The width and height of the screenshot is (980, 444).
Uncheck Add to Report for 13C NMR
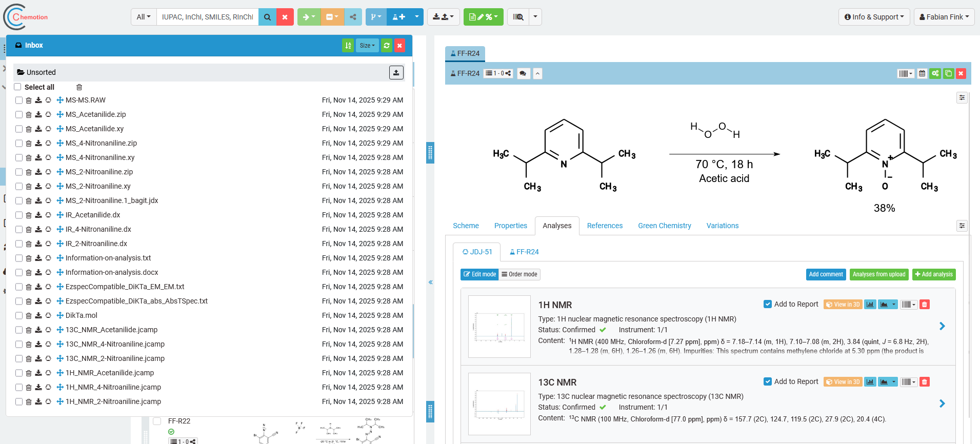(x=768, y=381)
